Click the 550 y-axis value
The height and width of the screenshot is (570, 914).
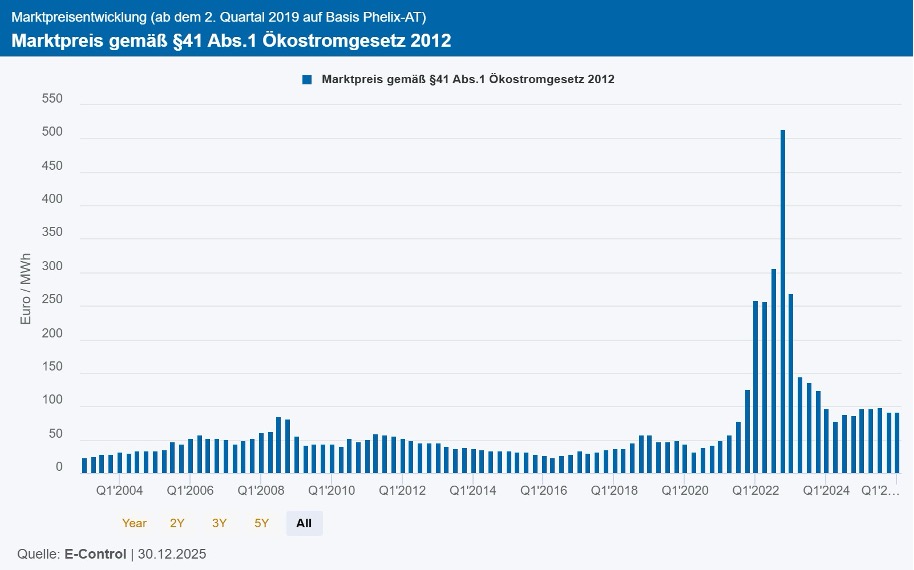pos(52,99)
